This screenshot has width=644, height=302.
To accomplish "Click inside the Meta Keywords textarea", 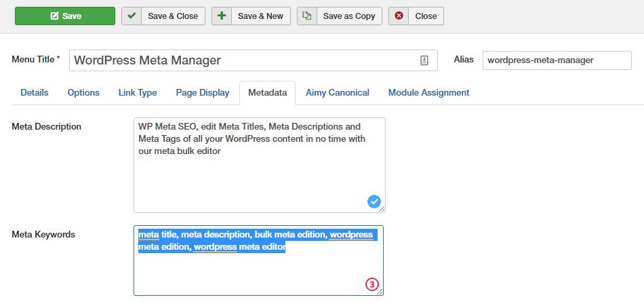I will pyautogui.click(x=259, y=261).
